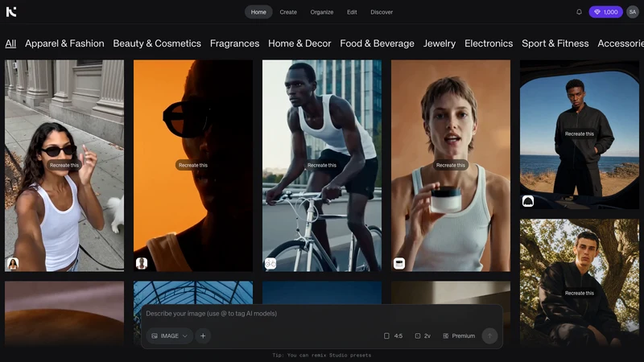Recreate the selfie woman with sunglasses image

64,165
